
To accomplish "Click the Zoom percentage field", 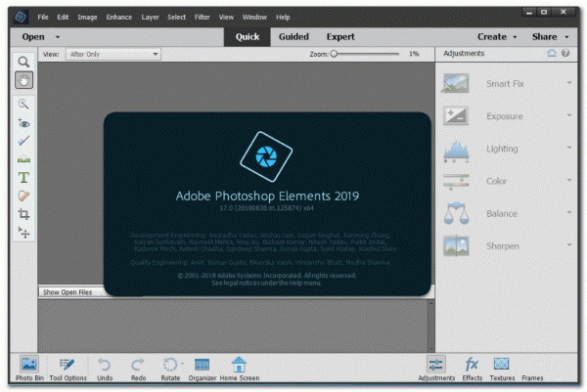I will (x=414, y=54).
